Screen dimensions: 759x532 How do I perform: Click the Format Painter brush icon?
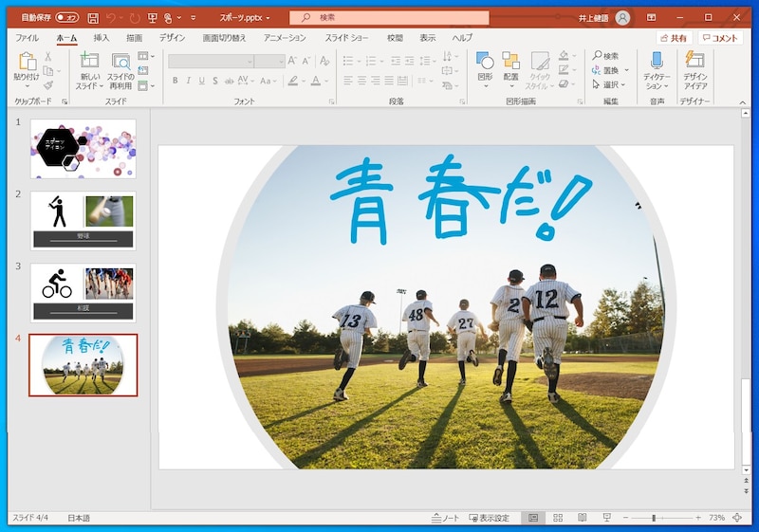48,85
